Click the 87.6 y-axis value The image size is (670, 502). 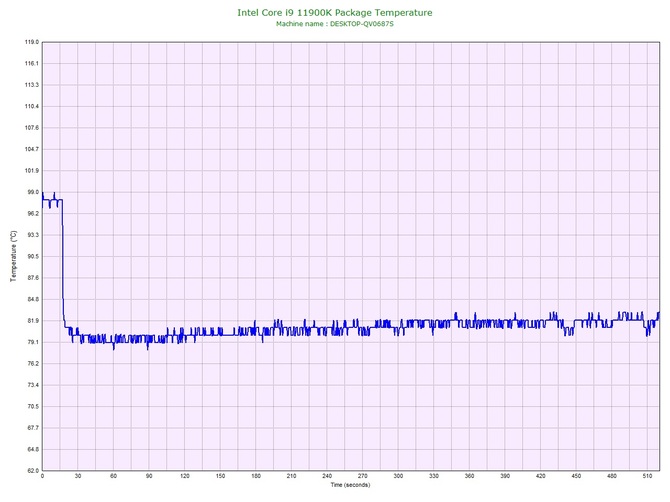pyautogui.click(x=33, y=278)
